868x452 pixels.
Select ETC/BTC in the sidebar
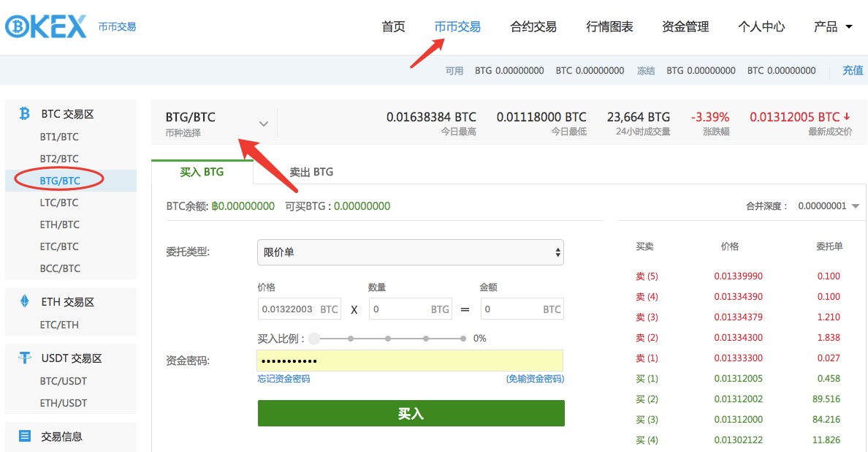[x=59, y=246]
